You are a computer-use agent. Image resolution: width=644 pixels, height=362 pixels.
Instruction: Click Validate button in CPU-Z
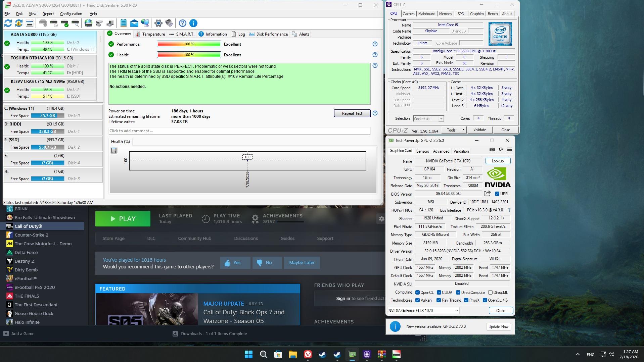(479, 130)
